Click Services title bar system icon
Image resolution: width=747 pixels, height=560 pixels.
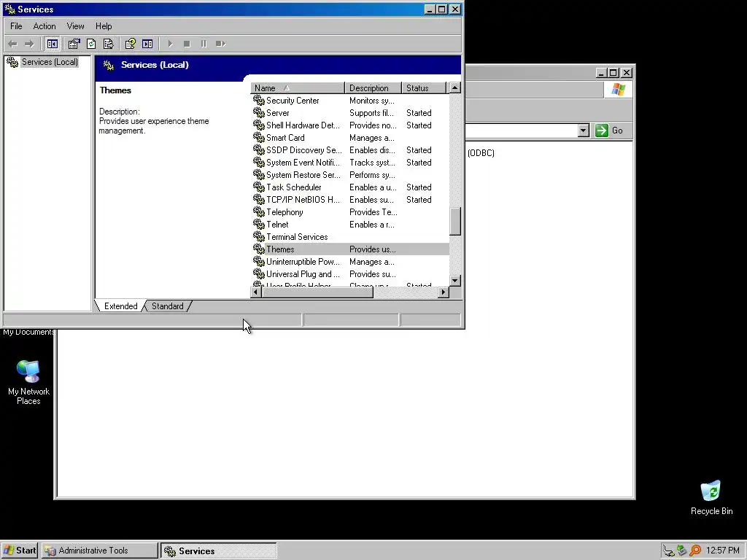coord(9,9)
